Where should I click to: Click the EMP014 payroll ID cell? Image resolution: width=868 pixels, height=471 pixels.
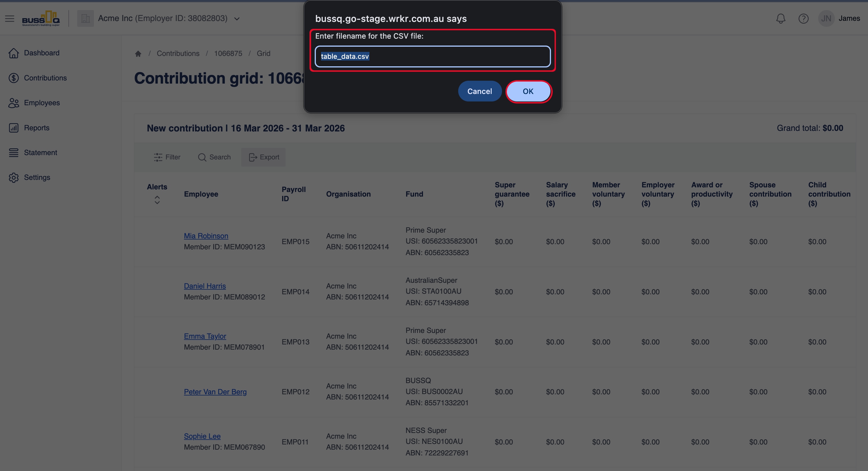pos(295,292)
